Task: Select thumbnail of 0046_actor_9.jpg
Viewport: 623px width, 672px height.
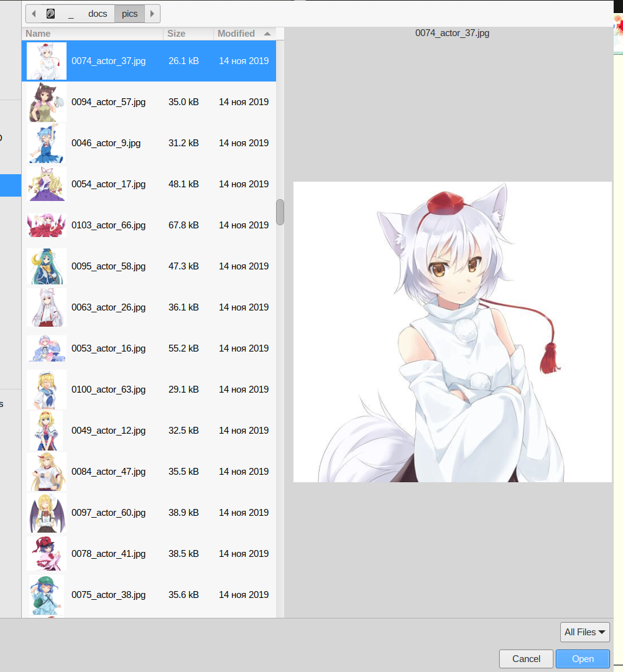Action: tap(47, 143)
